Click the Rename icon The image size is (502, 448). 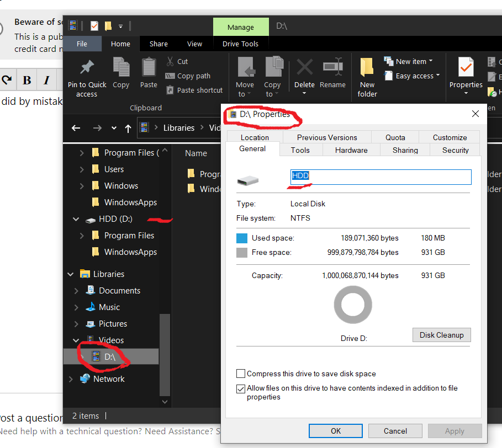pyautogui.click(x=333, y=67)
